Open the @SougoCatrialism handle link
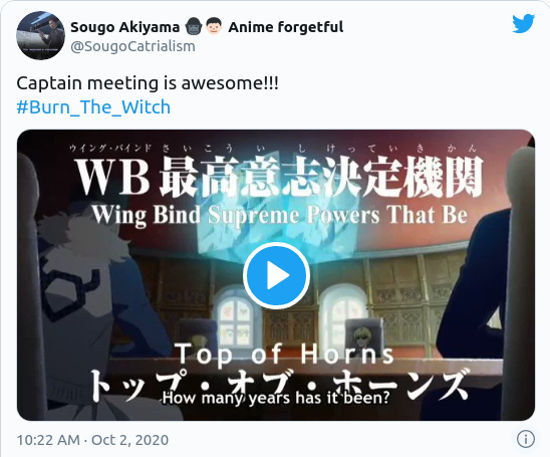 [x=133, y=46]
